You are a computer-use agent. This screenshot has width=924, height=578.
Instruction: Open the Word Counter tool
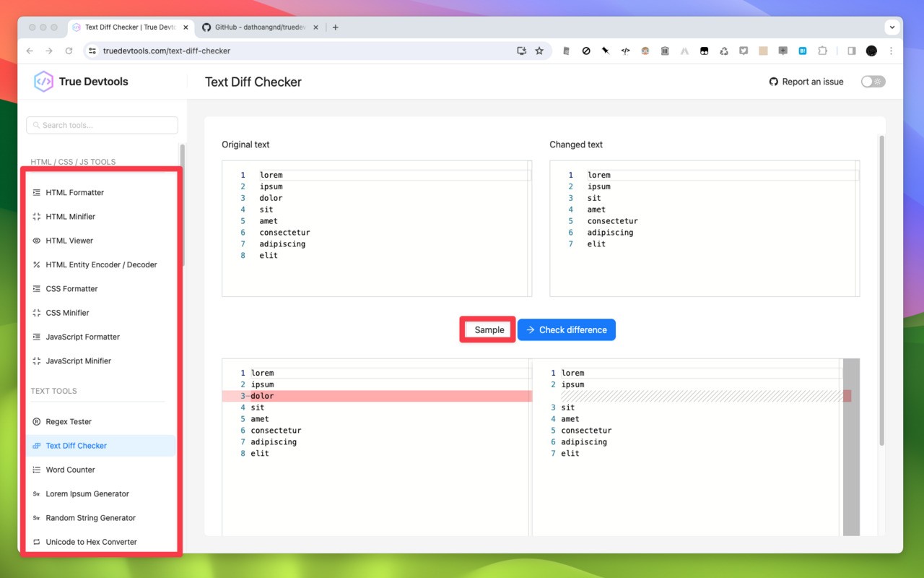point(70,470)
